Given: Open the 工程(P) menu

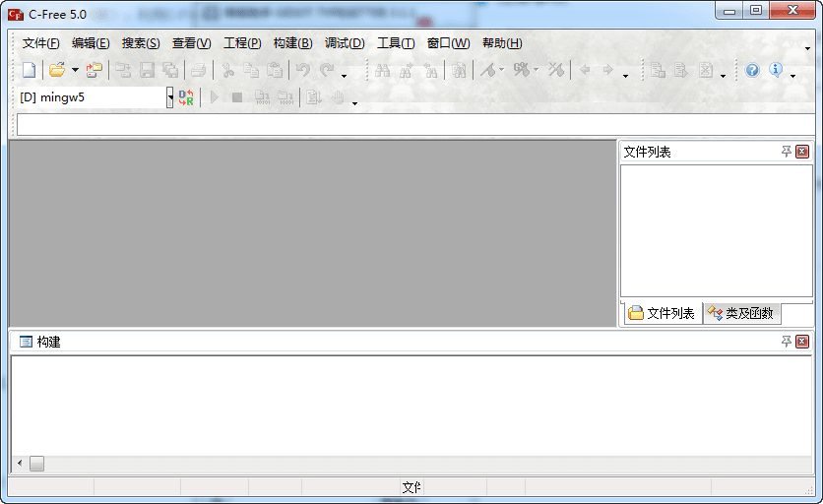Looking at the screenshot, I should point(242,43).
